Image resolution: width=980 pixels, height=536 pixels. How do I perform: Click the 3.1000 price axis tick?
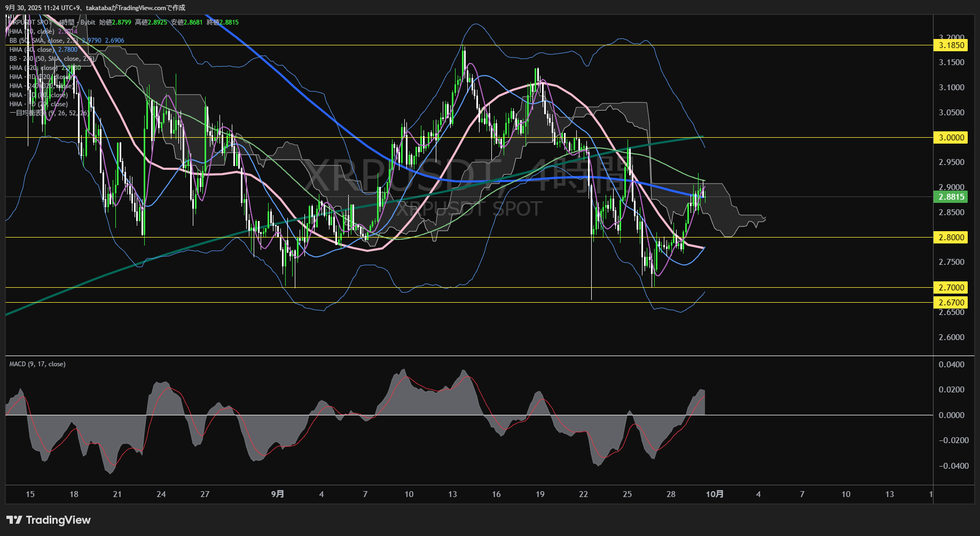pos(952,88)
